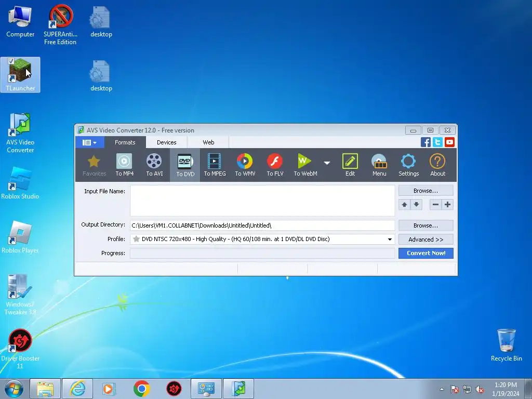Open the Twitter icon in AVS window
532x399 pixels.
pos(437,142)
